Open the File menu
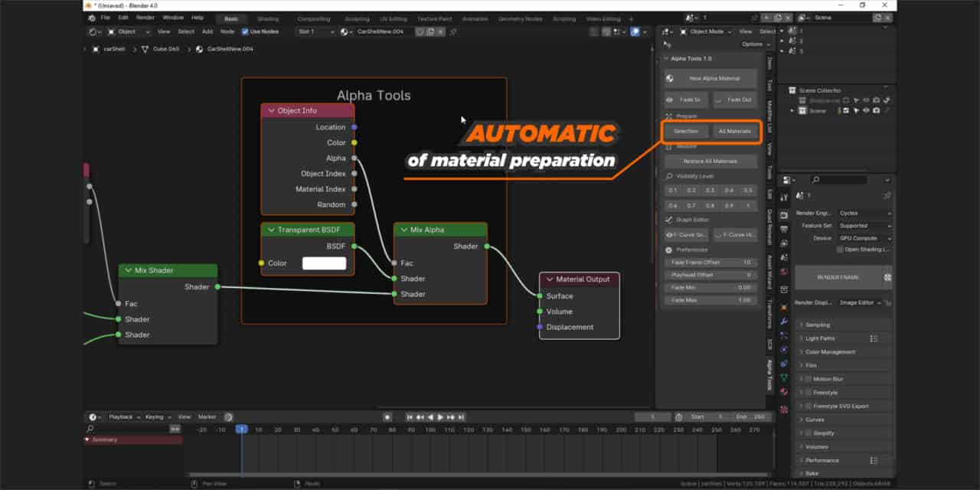Screen dimensions: 980x490 point(105,17)
